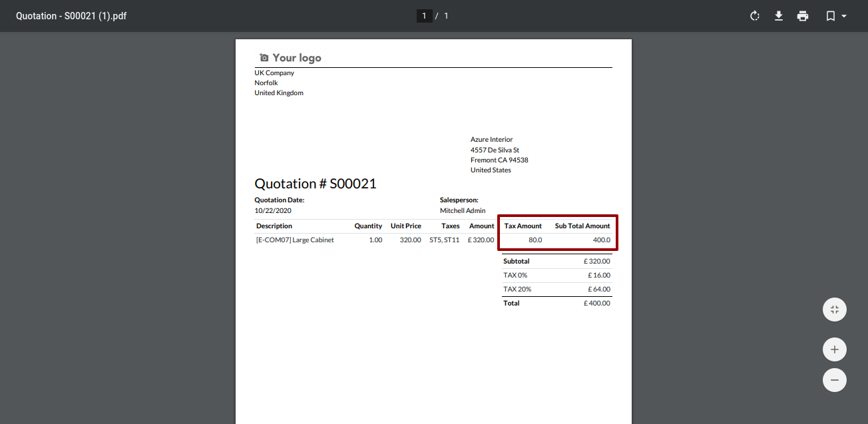Click the TAX 0% row label

coord(515,276)
